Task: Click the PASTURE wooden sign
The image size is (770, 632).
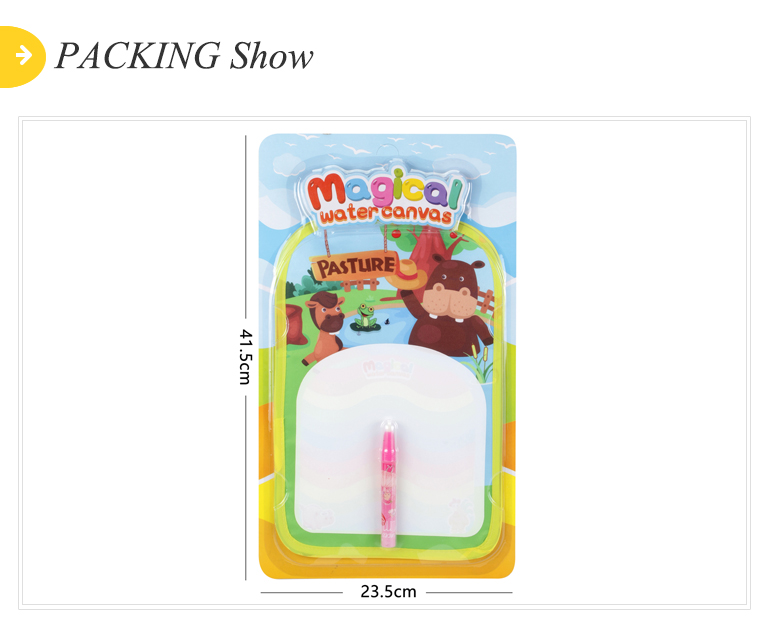Action: (355, 266)
